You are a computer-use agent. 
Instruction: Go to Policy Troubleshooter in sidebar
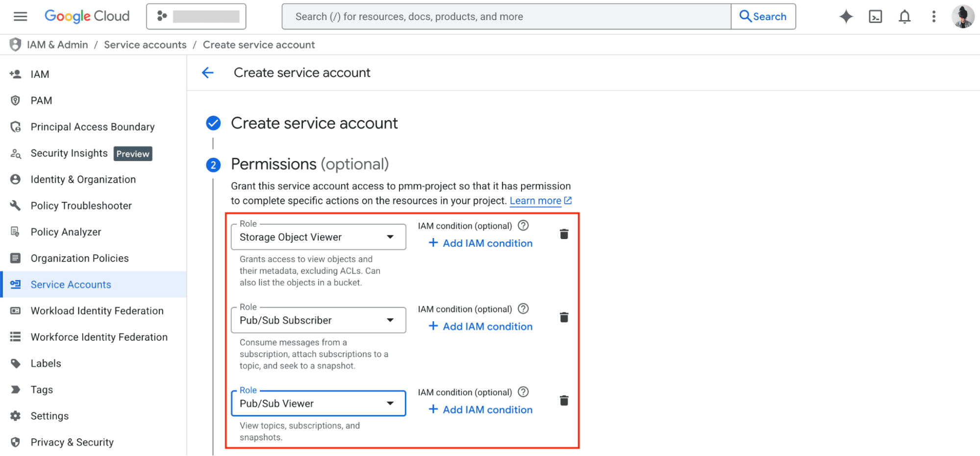(81, 206)
